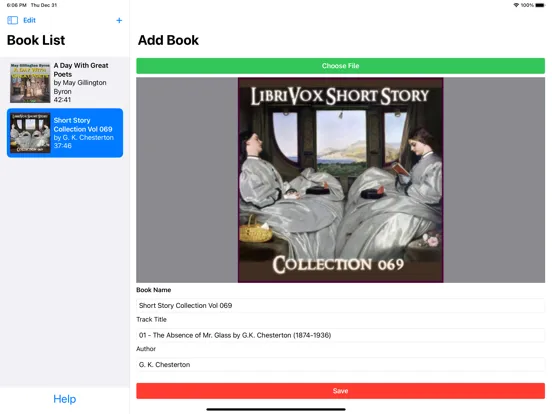Click the home indicator bar

click(x=276, y=409)
